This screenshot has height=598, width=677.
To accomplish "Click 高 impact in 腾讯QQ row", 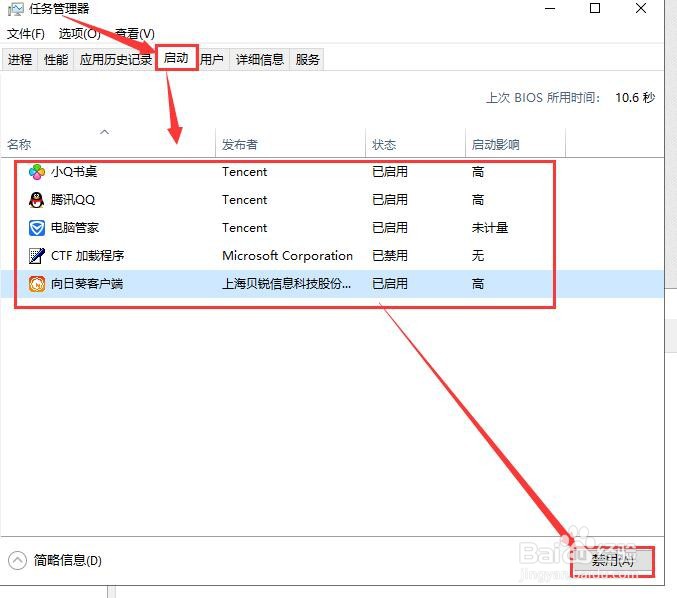I will (478, 200).
